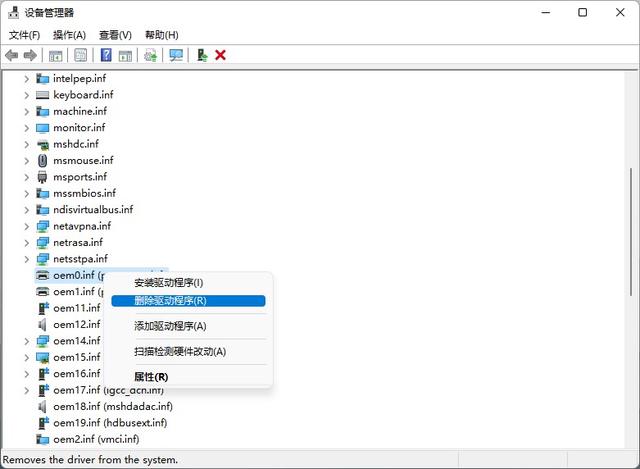The height and width of the screenshot is (469, 640).
Task: Click the device icon beside oem19.inf
Action: (43, 423)
